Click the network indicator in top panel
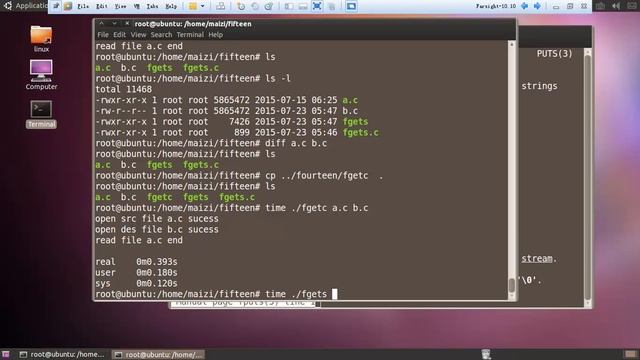 click(x=600, y=6)
